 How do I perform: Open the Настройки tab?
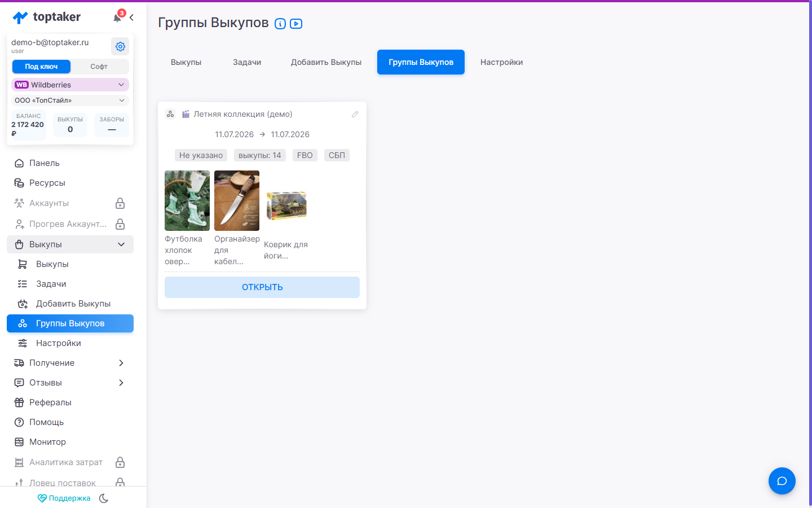[501, 62]
